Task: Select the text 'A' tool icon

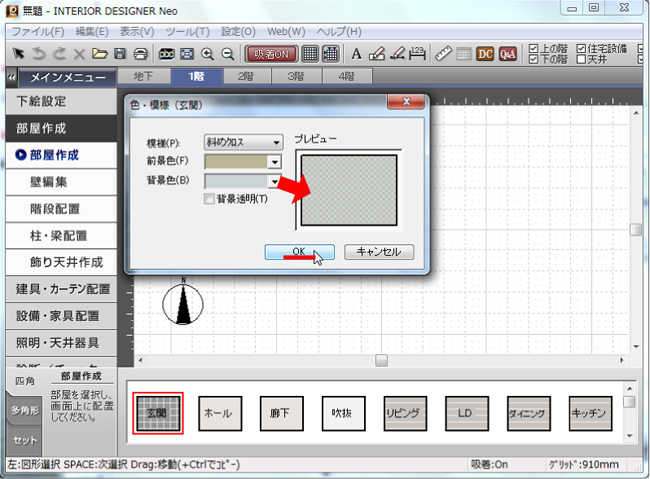Action: [357, 54]
